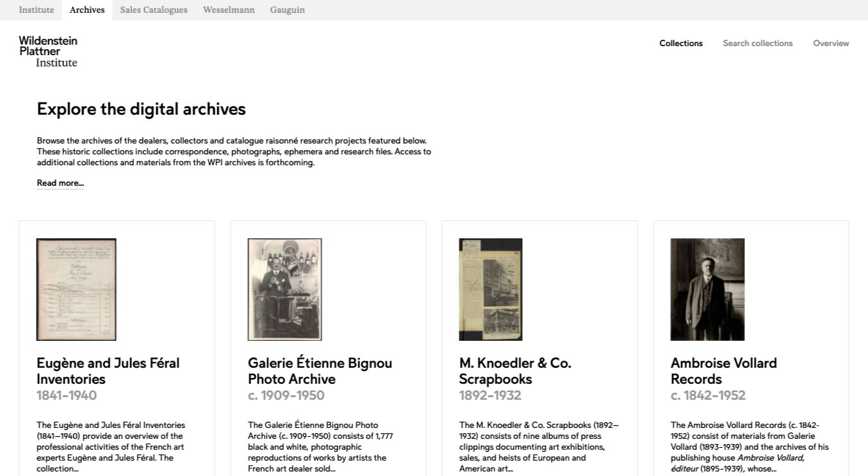Viewport: 868px width, 476px height.
Task: Open Eugène and Jules Féral Inventories title
Action: [x=108, y=371]
